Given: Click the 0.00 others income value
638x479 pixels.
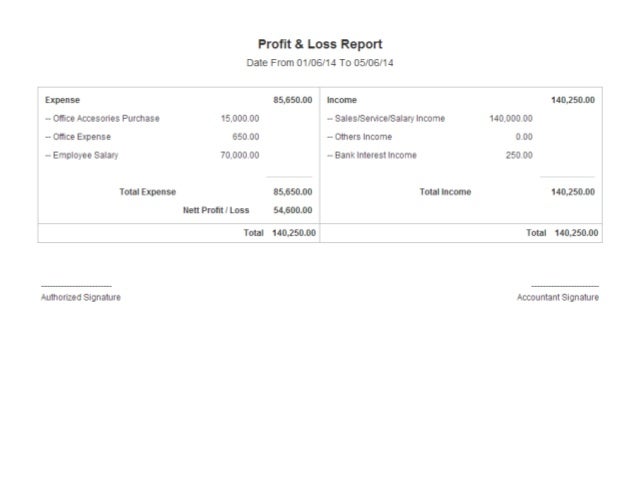Looking at the screenshot, I should [x=524, y=137].
